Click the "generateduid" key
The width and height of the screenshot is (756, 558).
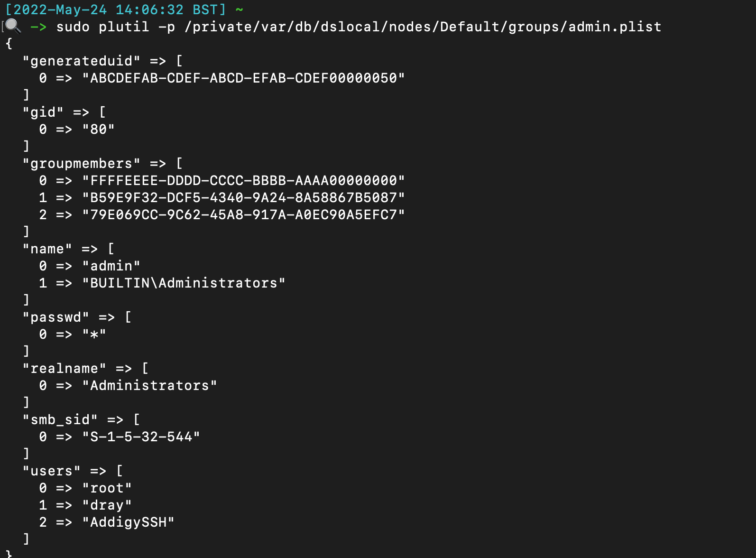point(81,61)
